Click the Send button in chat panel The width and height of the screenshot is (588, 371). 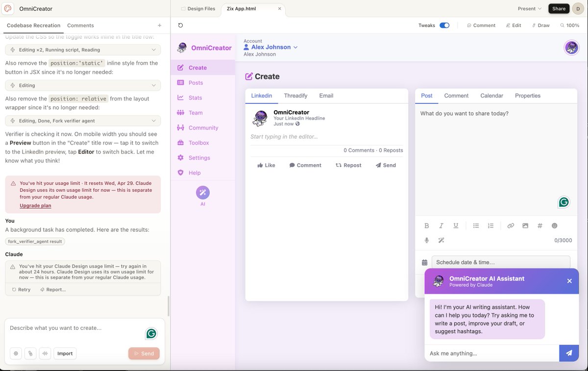click(x=144, y=353)
